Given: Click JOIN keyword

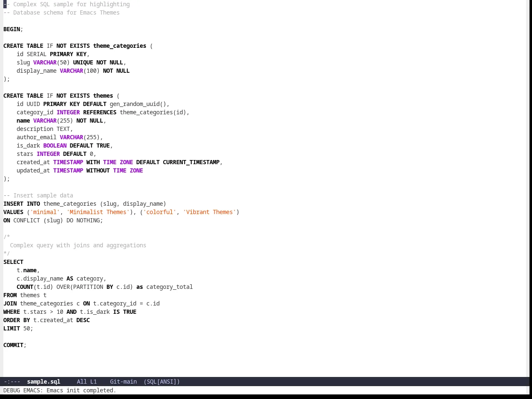Looking at the screenshot, I should (10, 303).
